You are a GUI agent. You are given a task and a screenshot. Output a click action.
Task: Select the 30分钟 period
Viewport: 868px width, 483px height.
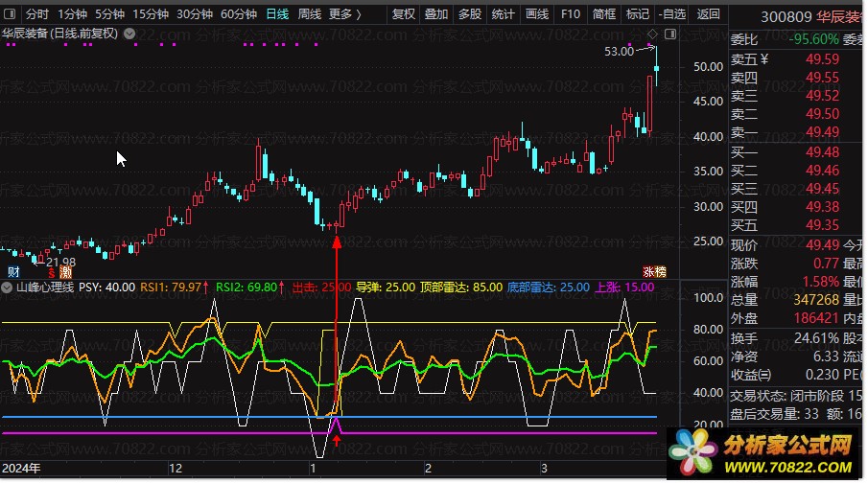(x=195, y=13)
